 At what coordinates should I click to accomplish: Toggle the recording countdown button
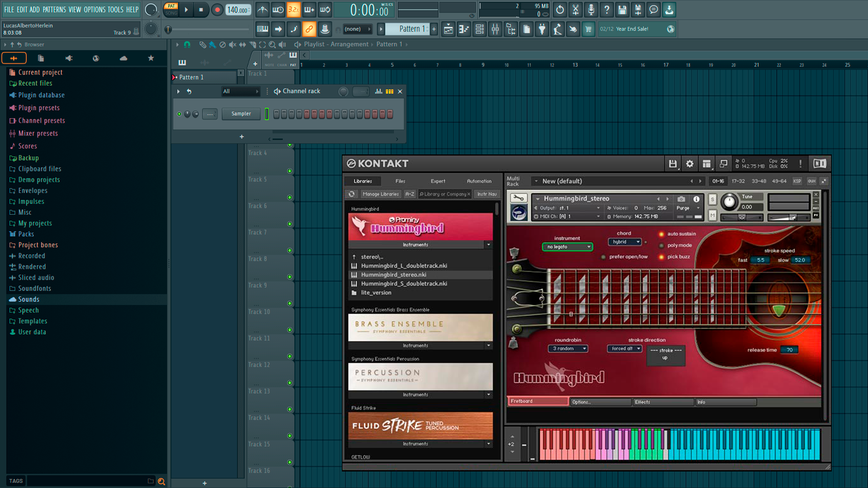294,10
